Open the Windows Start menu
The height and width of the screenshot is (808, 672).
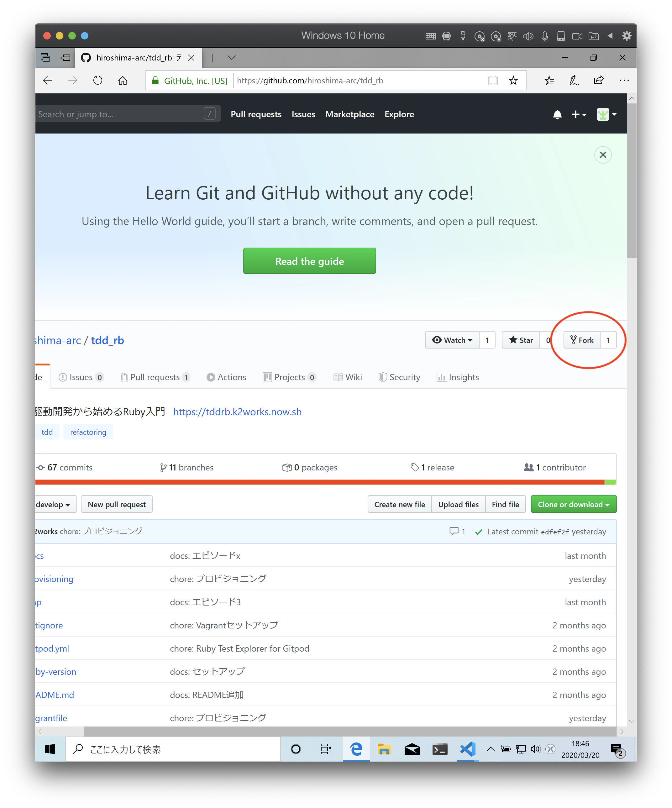(50, 749)
